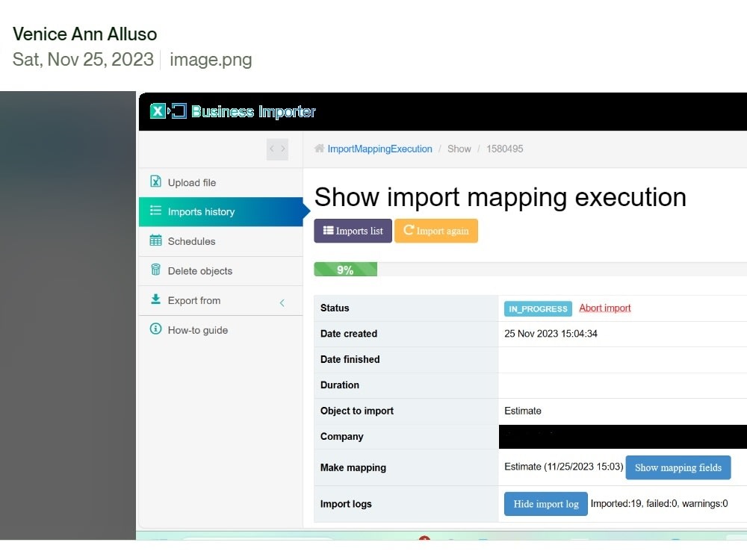Image resolution: width=747 pixels, height=560 pixels.
Task: Click the Date finished row label
Action: (x=350, y=360)
